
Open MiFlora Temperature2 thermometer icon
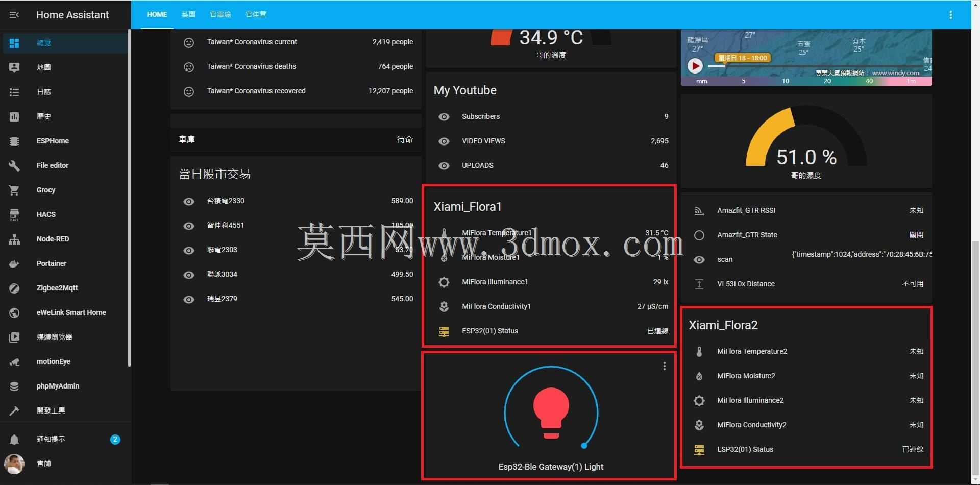699,351
